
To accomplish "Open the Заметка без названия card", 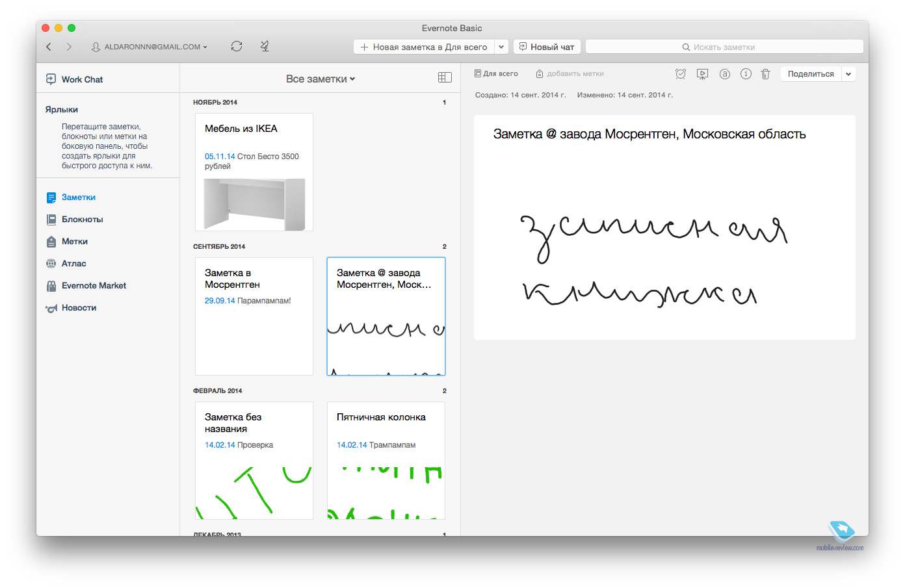I will pyautogui.click(x=254, y=461).
